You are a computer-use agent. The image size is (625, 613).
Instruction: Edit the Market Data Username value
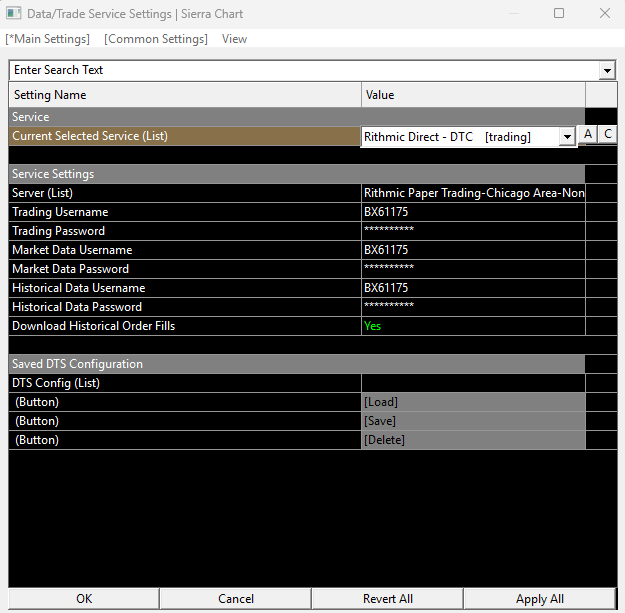(473, 250)
